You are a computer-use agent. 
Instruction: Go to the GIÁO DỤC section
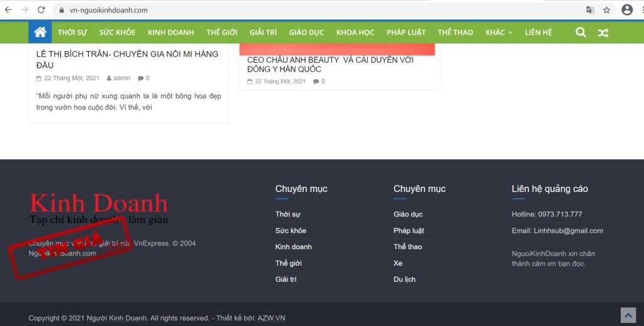(306, 32)
